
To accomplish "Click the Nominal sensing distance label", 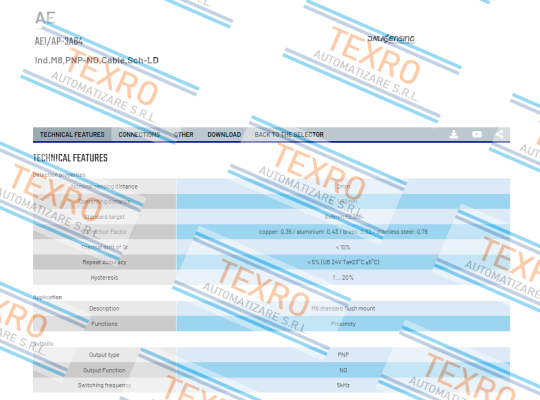I will coord(104,186).
